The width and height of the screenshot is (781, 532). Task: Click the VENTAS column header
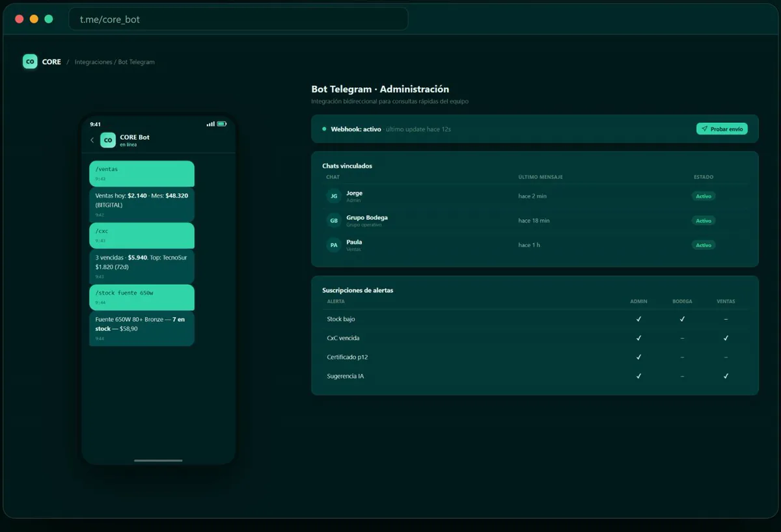tap(726, 301)
